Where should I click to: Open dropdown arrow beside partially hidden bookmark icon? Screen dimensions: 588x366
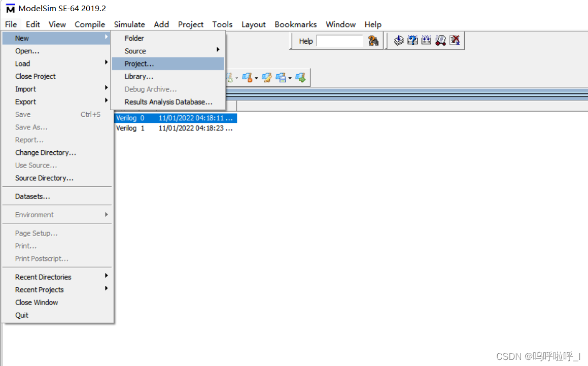pyautogui.click(x=236, y=79)
